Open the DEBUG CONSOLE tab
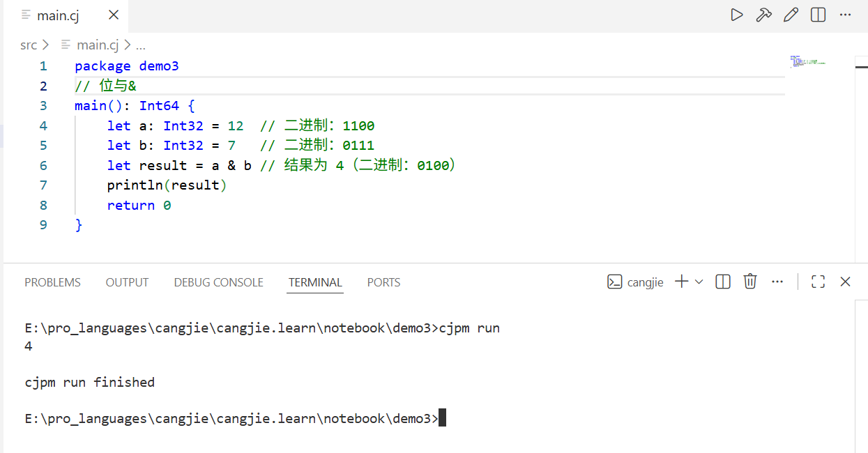The width and height of the screenshot is (868, 453). tap(218, 282)
